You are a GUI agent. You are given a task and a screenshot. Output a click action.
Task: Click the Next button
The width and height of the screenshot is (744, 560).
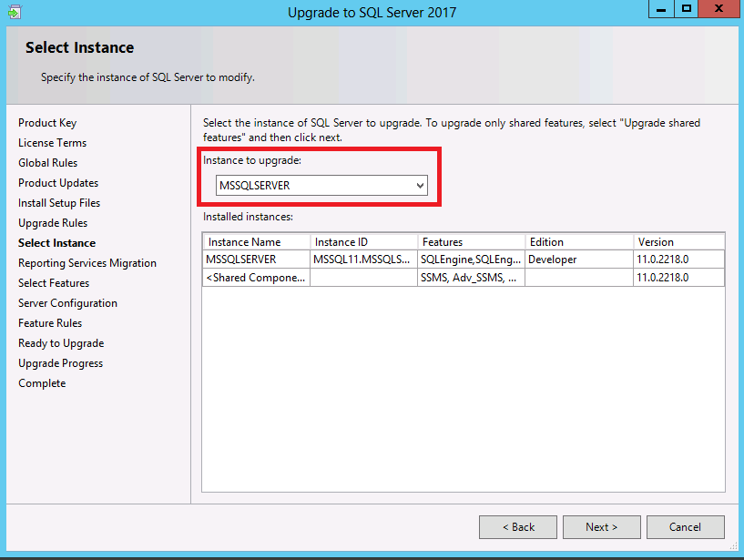602,527
